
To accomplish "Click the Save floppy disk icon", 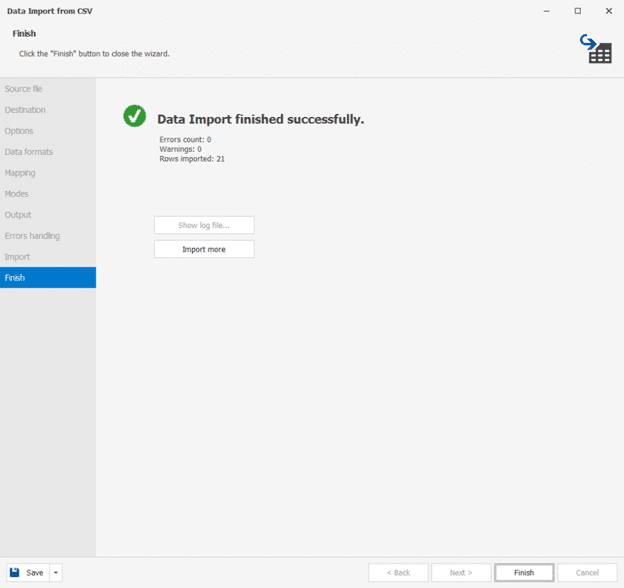I will pos(15,573).
